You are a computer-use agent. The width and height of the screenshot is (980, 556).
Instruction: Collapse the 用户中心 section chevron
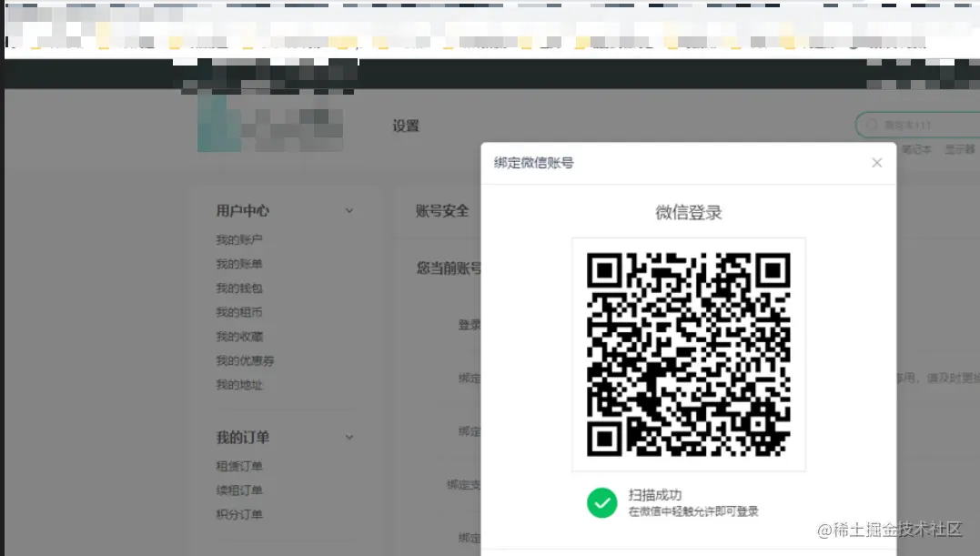(349, 211)
